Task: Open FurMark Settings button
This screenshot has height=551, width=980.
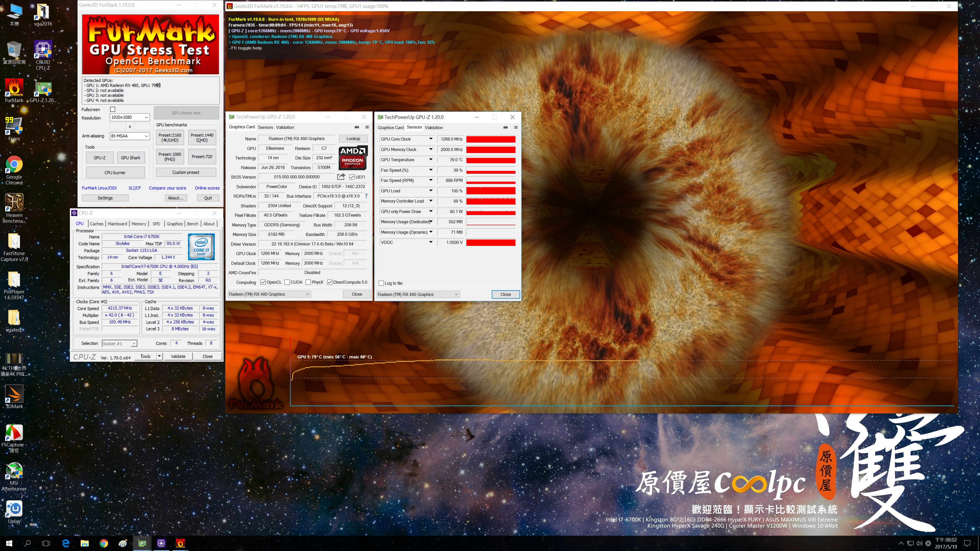Action: [x=105, y=198]
